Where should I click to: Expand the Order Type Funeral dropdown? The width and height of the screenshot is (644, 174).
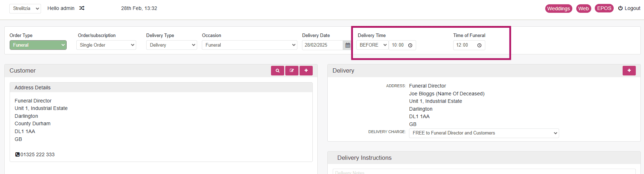tap(38, 45)
